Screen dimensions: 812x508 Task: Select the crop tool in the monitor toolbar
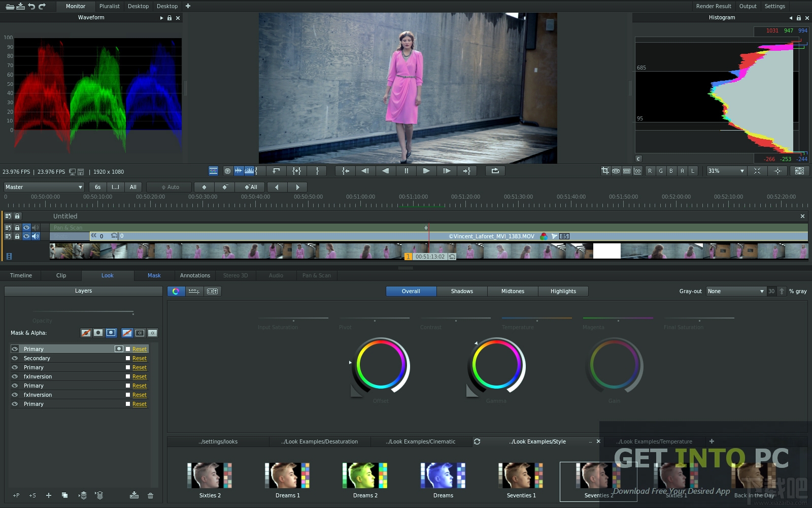[x=605, y=171]
